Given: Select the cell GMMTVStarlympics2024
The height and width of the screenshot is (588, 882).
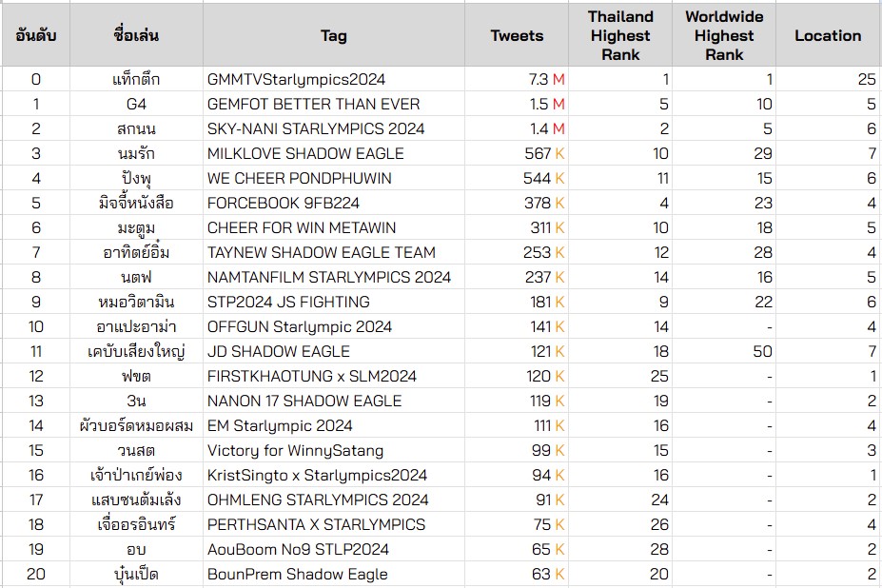Looking at the screenshot, I should click(334, 79).
